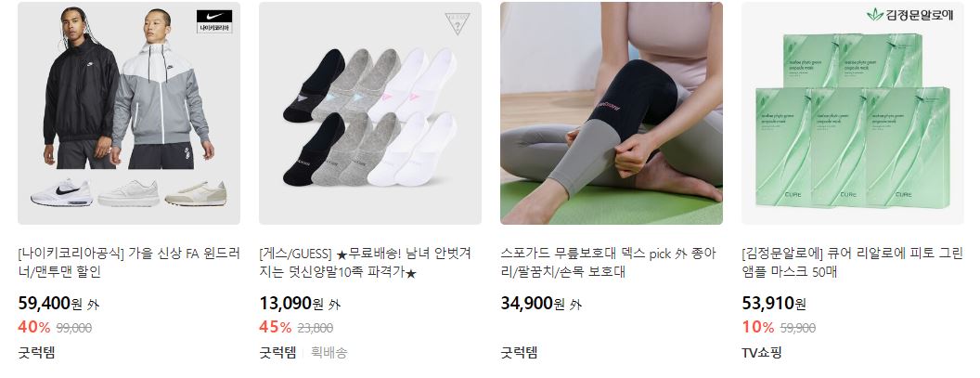Open the knee guard product photo
This screenshot has width=980, height=378.
(612, 113)
